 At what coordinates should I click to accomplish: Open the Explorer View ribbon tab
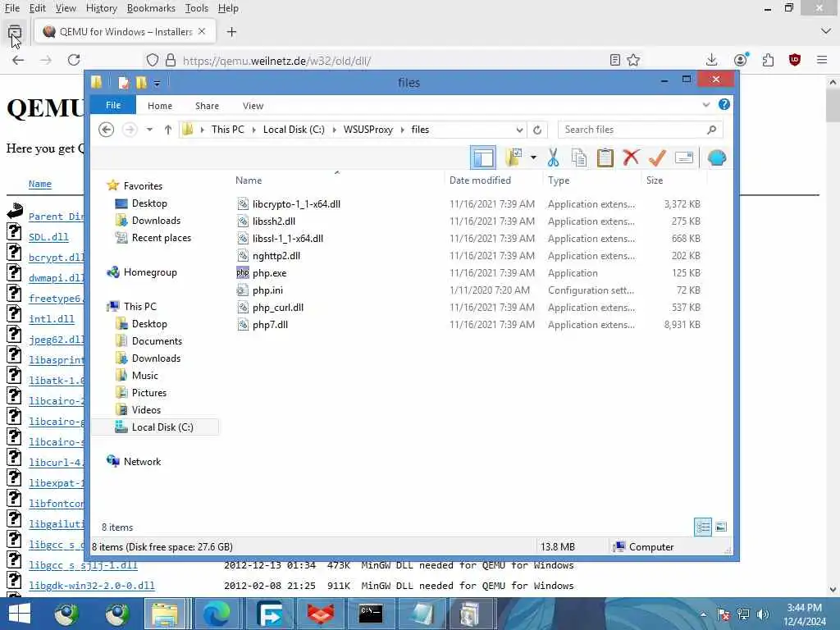[253, 106]
